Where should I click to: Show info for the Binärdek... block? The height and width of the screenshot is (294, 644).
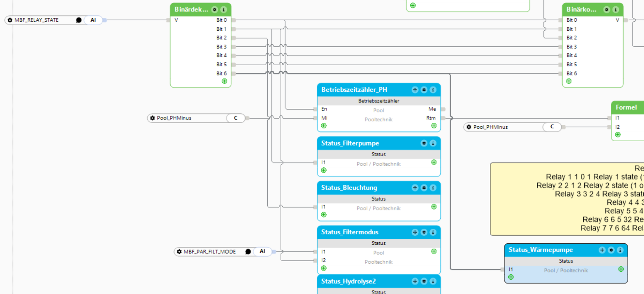click(x=223, y=10)
